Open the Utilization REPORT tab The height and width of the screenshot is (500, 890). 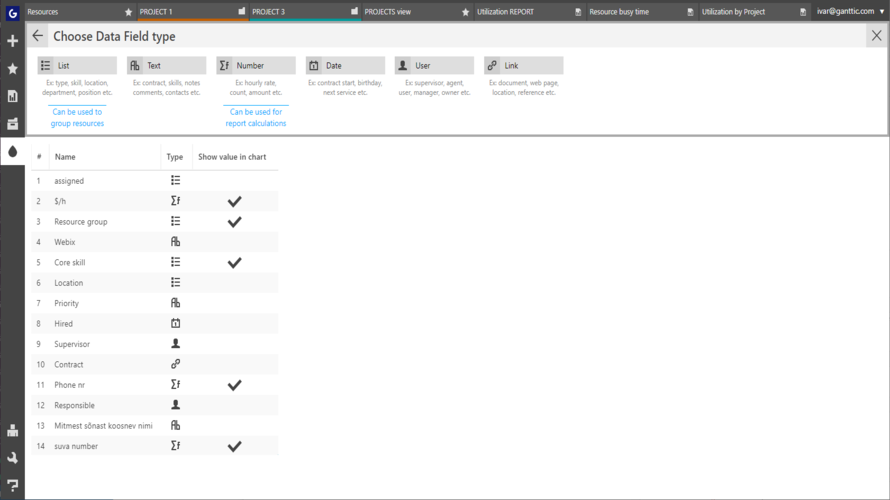pos(530,11)
